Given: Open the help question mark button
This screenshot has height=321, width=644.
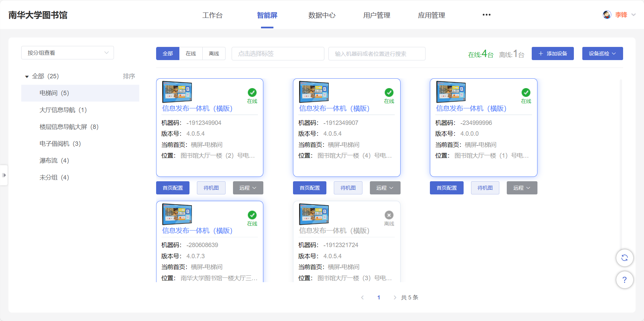Looking at the screenshot, I should pos(624,280).
